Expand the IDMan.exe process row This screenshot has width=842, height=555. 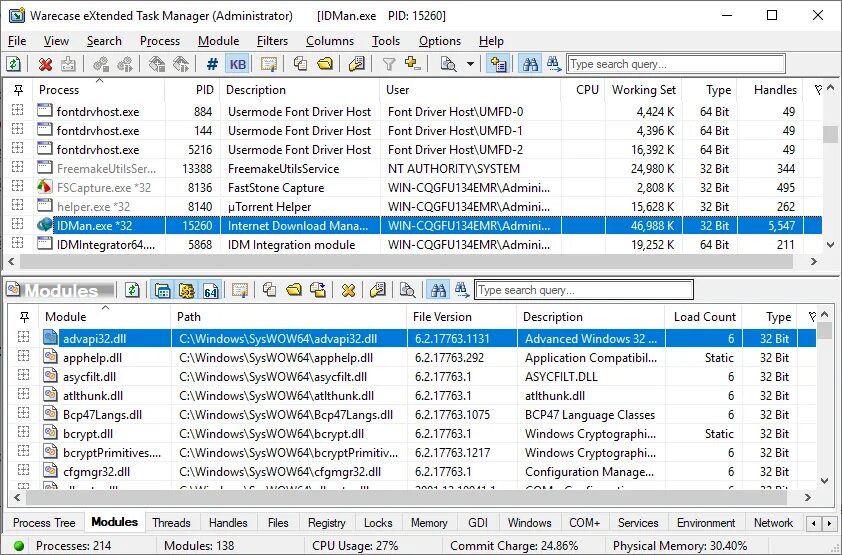click(18, 225)
